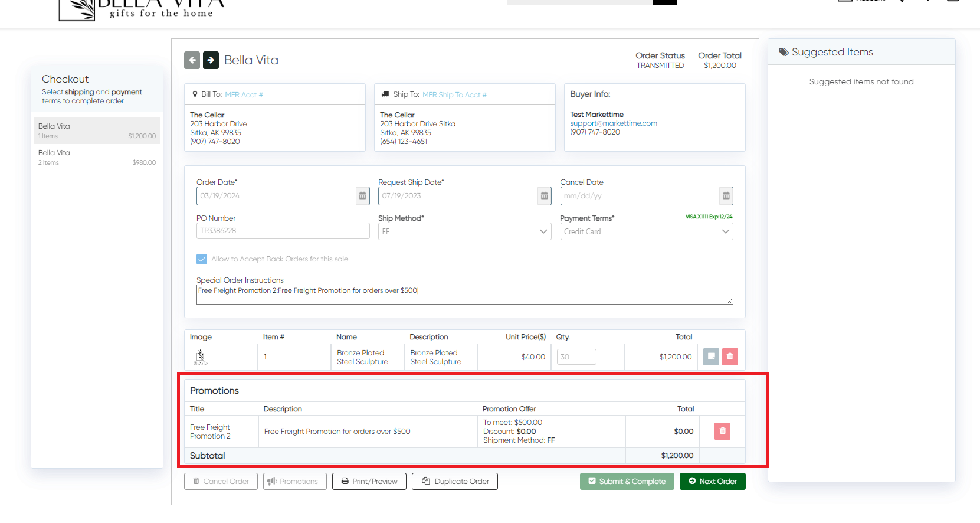Click VISA X1111 Exp:12/24 card text
This screenshot has width=980, height=523.
pos(709,217)
